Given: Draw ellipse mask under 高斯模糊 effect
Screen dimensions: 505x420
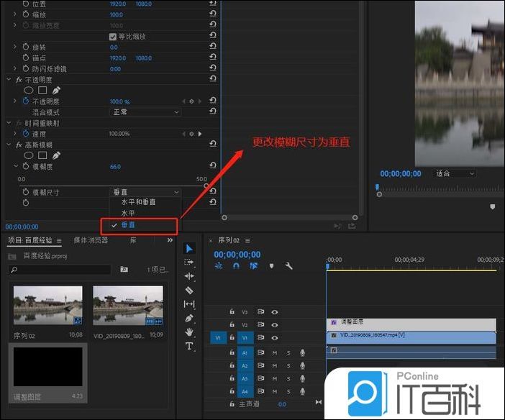Looking at the screenshot, I should (x=29, y=155).
